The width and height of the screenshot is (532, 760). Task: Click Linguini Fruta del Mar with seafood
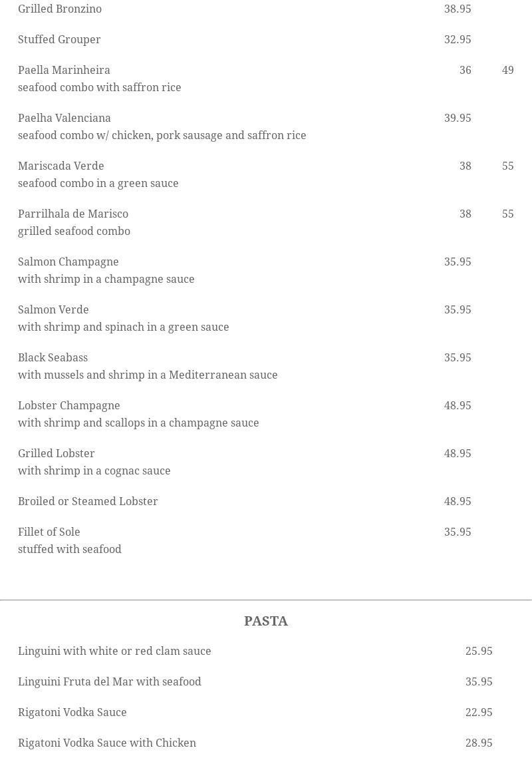pos(110,682)
